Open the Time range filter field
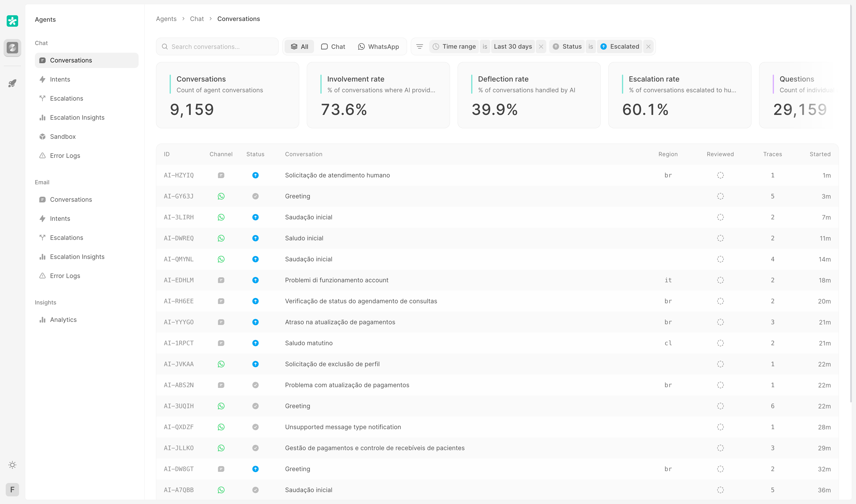This screenshot has height=504, width=856. 454,46
